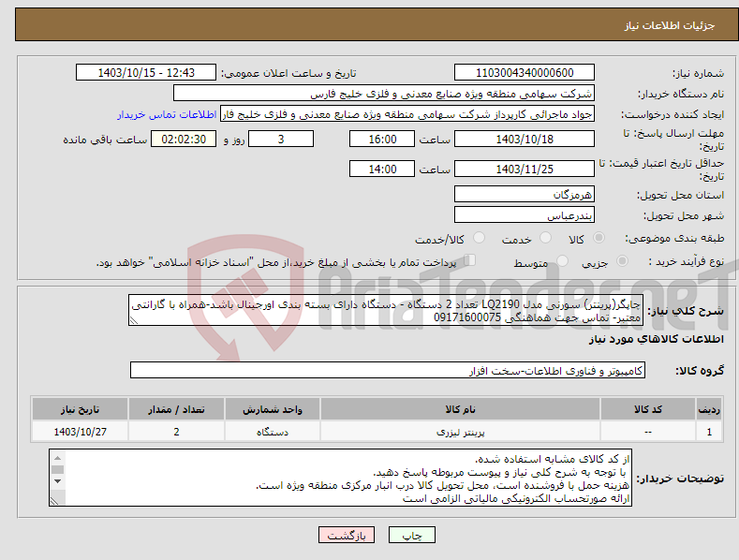Image resolution: width=739 pixels, height=560 pixels.
Task: Click the شماره نیاز label
Action: 698,73
